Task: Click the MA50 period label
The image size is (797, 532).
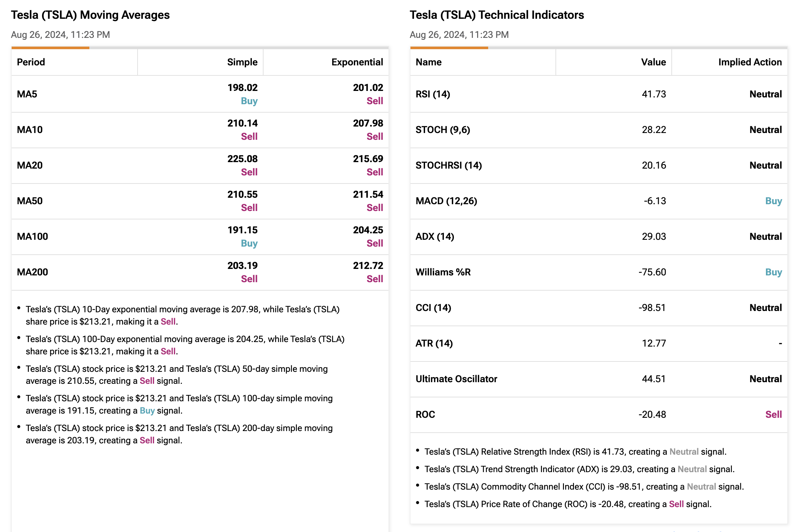Action: click(30, 201)
